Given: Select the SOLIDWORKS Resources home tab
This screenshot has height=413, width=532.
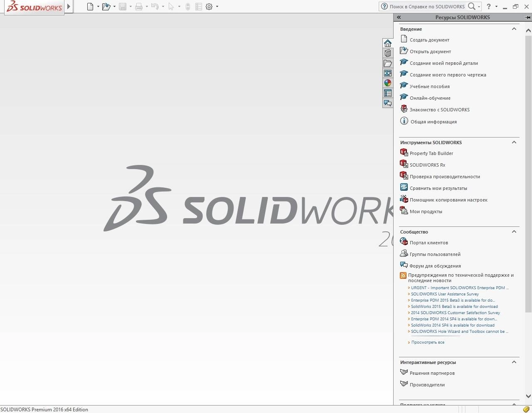Looking at the screenshot, I should coord(388,43).
